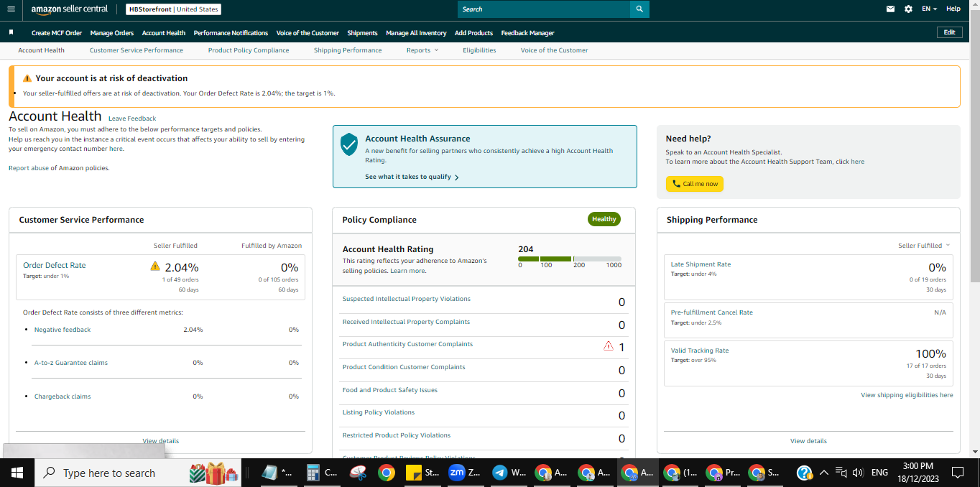Open the Customer Service Performance tab

coord(137,50)
